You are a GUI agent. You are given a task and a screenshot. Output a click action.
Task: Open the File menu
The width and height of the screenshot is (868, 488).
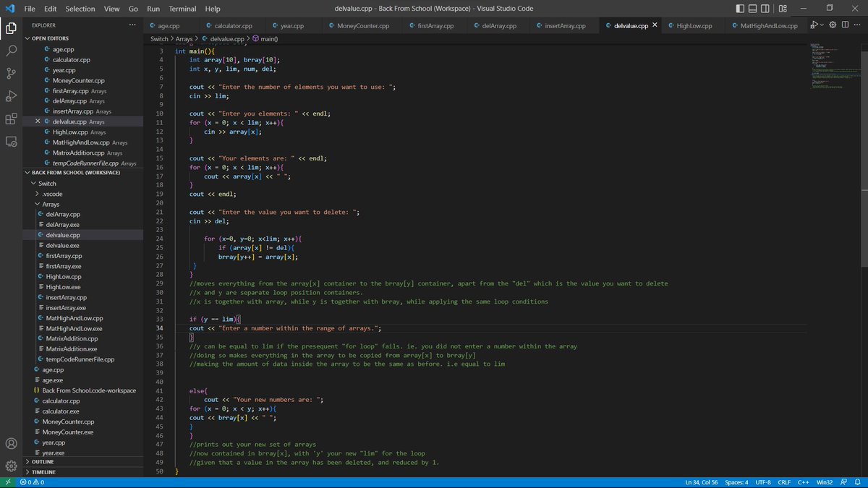click(30, 9)
